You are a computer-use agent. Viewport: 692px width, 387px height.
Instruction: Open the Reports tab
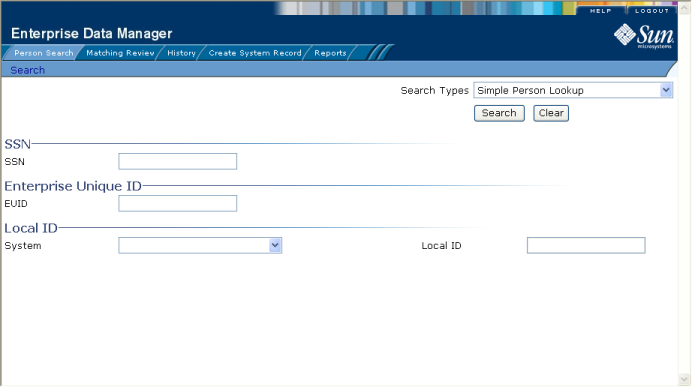click(330, 53)
